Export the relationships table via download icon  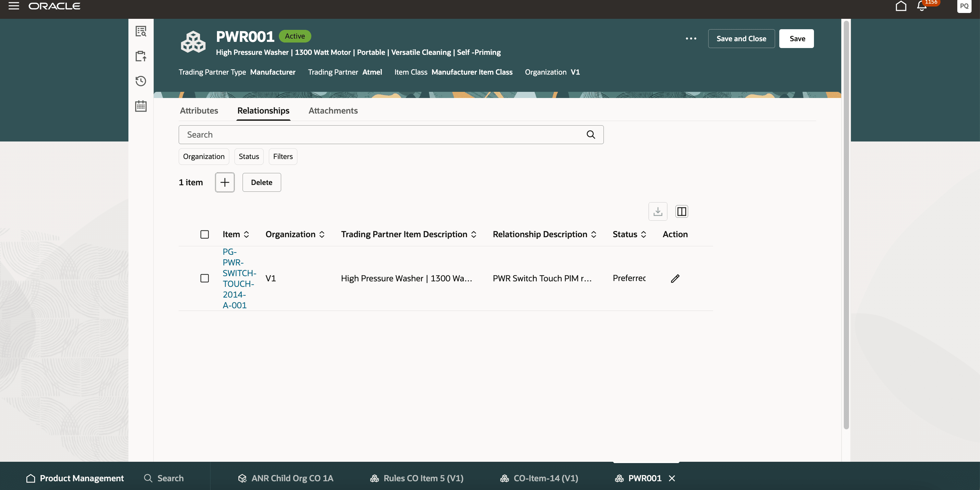pos(658,211)
